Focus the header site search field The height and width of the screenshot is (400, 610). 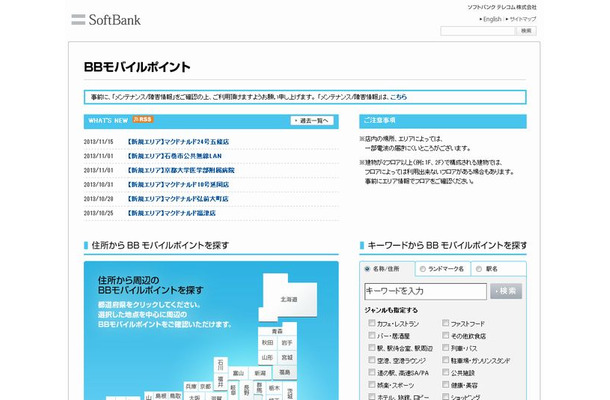[x=478, y=31]
